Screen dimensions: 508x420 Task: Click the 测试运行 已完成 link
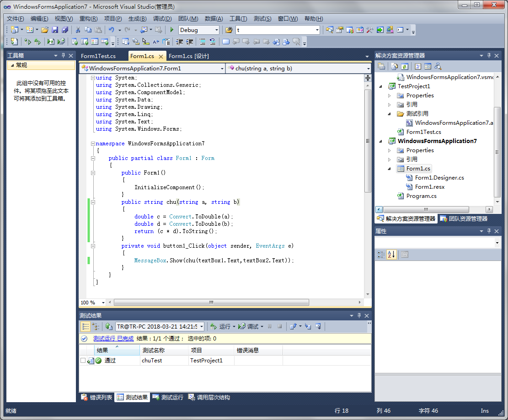coord(113,339)
